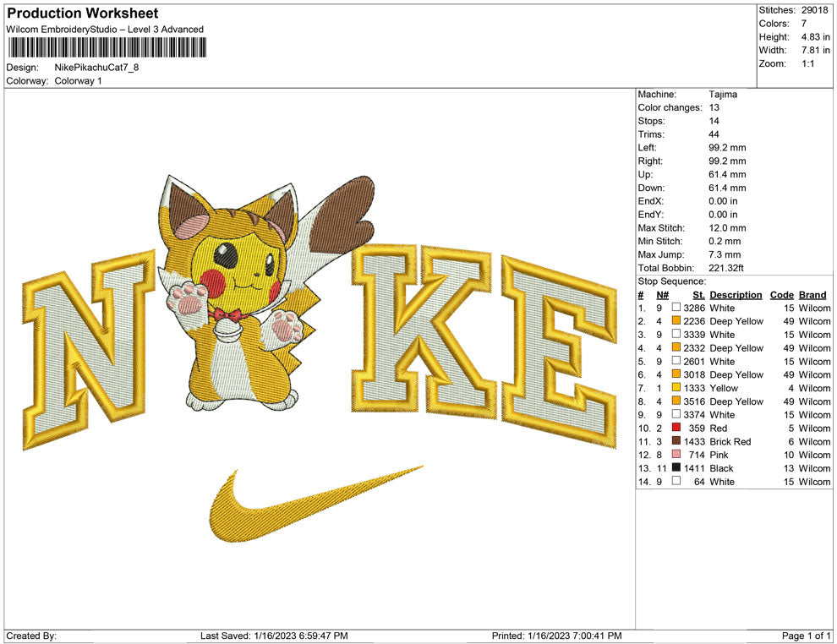Click the Colors value 7
This screenshot has width=837, height=644.
pos(804,24)
